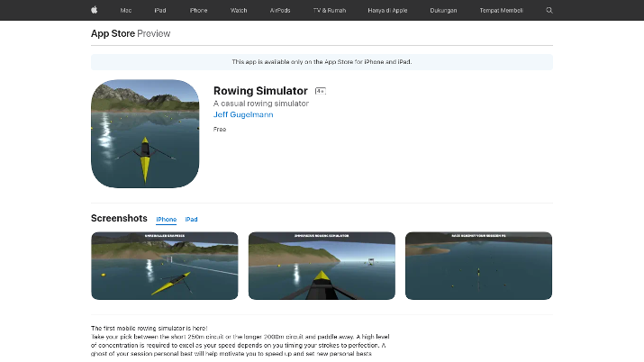Select iPhone in the top navigation
This screenshot has height=362, width=644.
tap(198, 10)
